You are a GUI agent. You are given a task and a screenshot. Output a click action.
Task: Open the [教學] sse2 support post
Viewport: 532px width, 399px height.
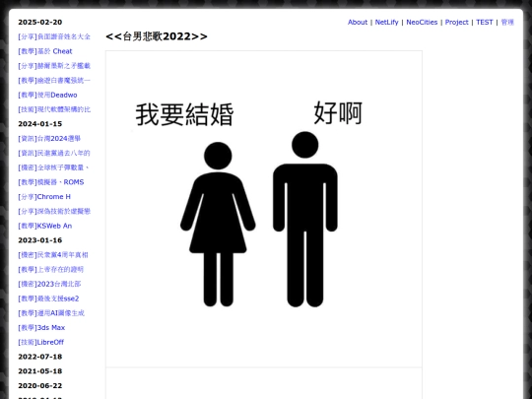click(x=48, y=299)
